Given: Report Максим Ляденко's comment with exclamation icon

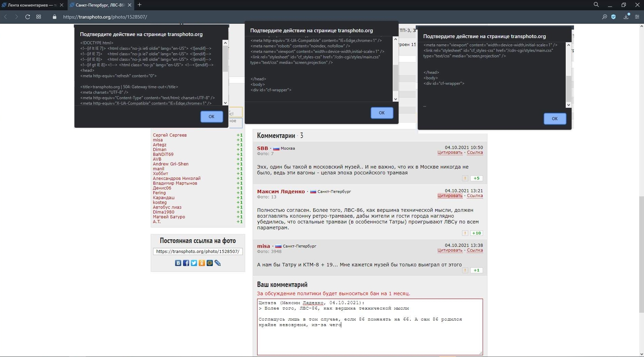Looking at the screenshot, I should pyautogui.click(x=465, y=233).
